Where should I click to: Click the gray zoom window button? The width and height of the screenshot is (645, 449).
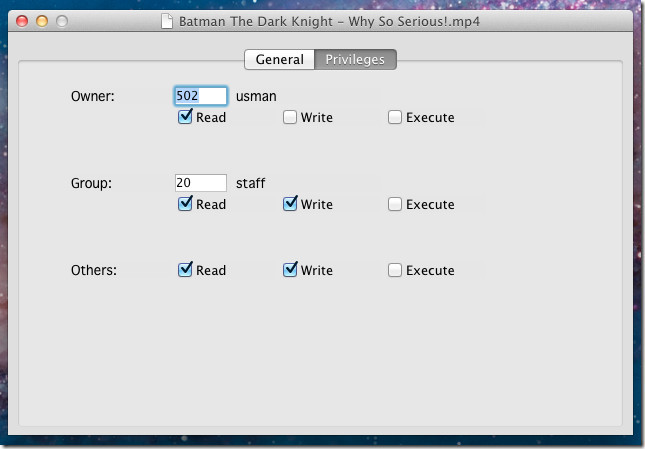pos(62,21)
